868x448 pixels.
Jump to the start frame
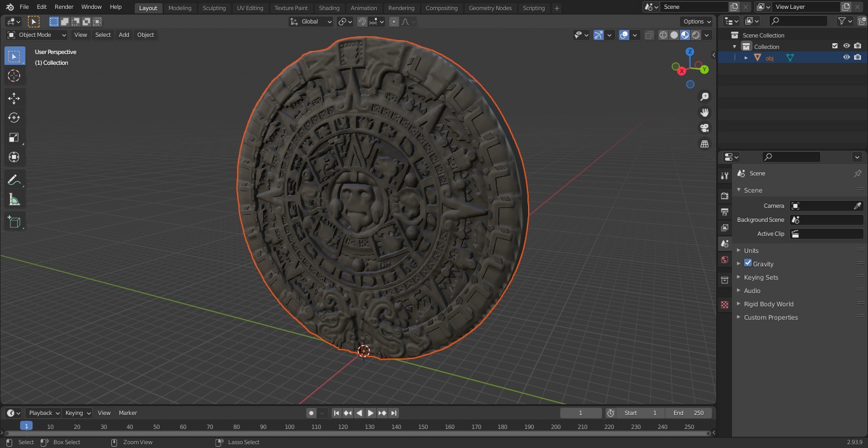[x=337, y=413]
